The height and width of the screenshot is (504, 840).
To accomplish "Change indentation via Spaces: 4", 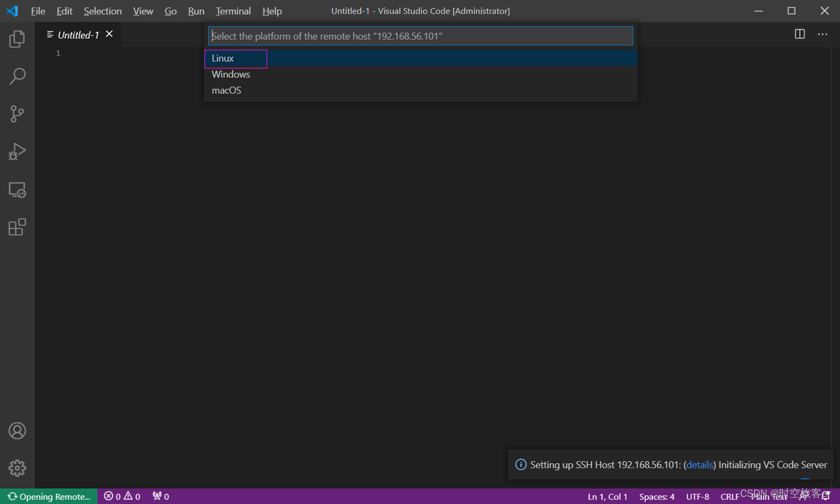I will [657, 497].
